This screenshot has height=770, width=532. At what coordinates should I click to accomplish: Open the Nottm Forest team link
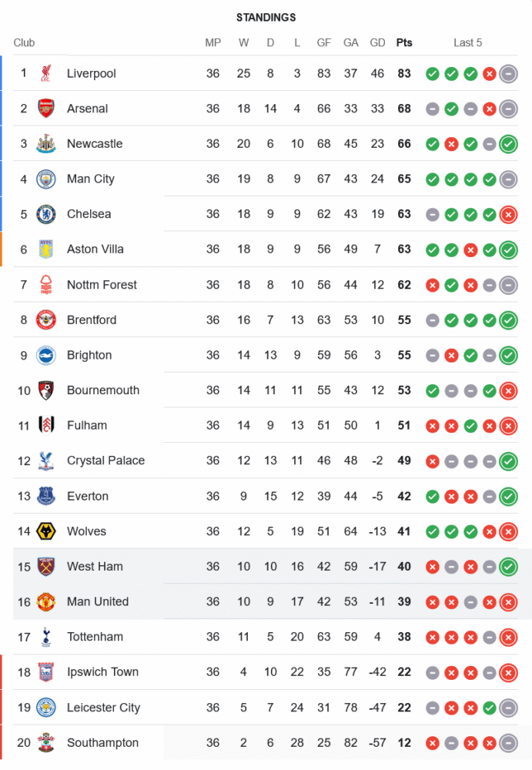click(102, 285)
